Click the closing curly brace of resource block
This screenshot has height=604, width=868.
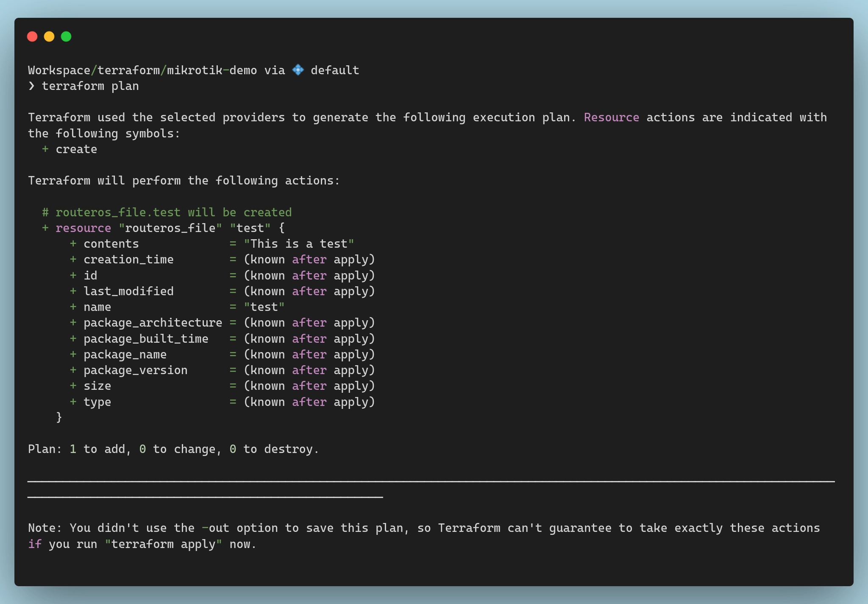[x=59, y=417]
